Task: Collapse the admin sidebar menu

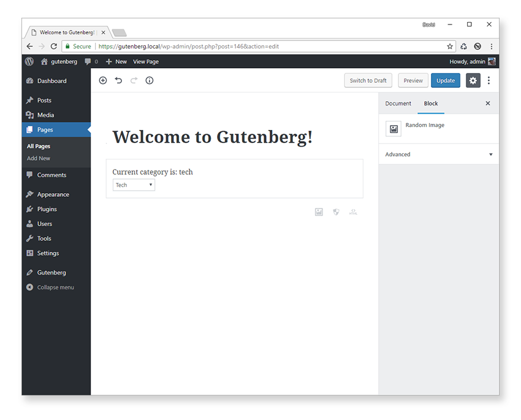Action: 50,287
